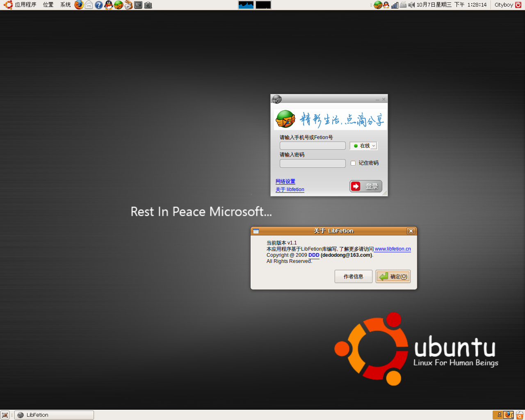
Task: Click the system monitor CPU graph
Action: tap(246, 5)
